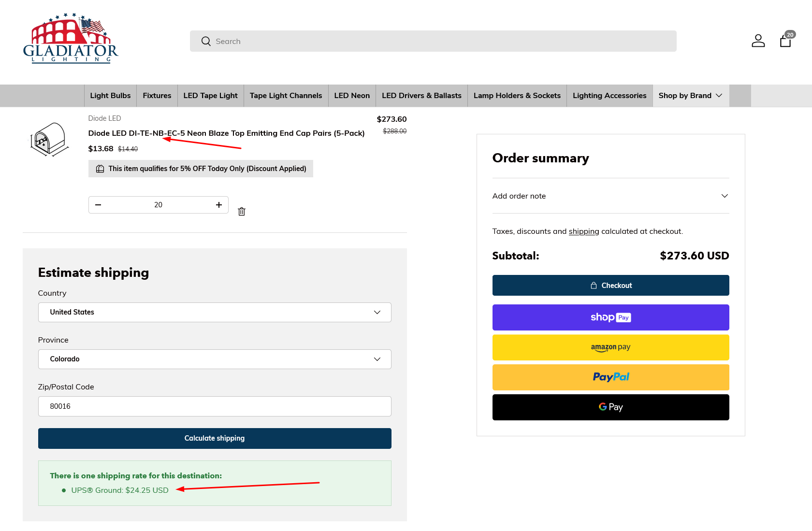812x531 pixels.
Task: Expand the Shop by Brand dropdown
Action: (691, 96)
